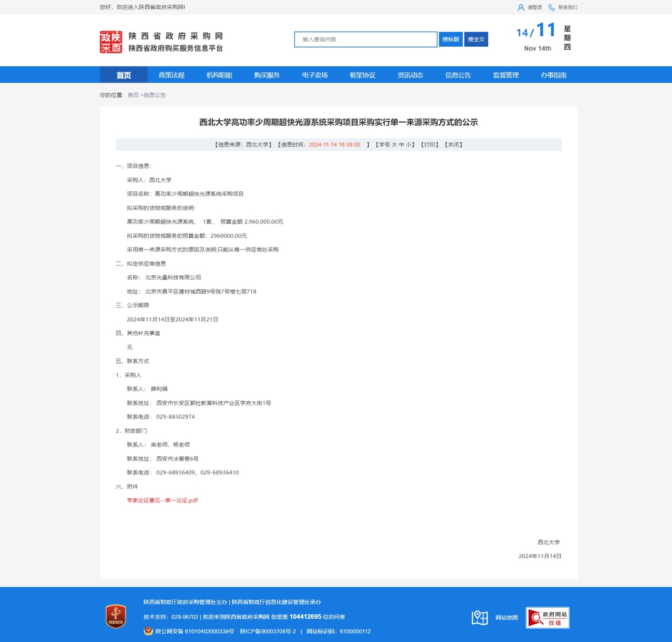Image resolution: width=672 pixels, height=642 pixels.
Task: Click the user login profile icon
Action: 521,7
